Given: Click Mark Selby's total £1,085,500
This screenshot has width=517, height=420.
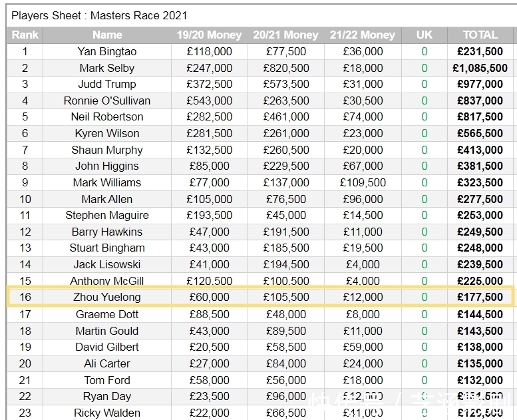Looking at the screenshot, I should [480, 68].
